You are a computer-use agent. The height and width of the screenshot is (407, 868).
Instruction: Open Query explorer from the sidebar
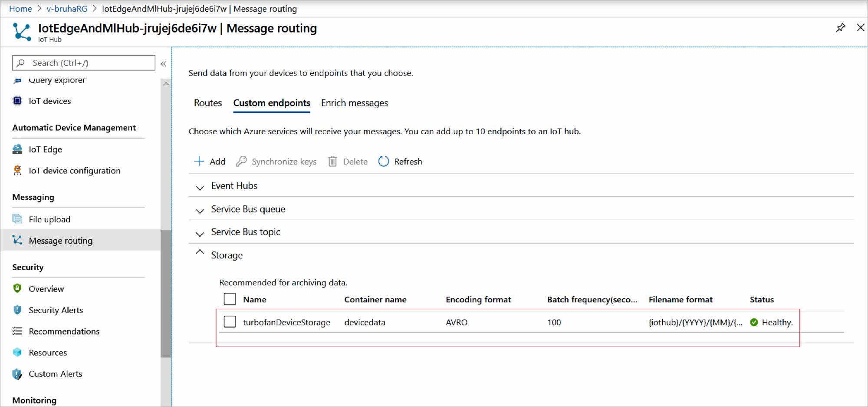point(57,80)
